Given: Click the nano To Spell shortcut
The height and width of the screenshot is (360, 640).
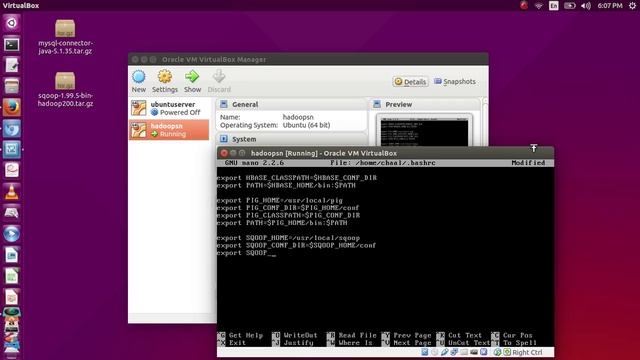Looking at the screenshot, I should (514, 343).
